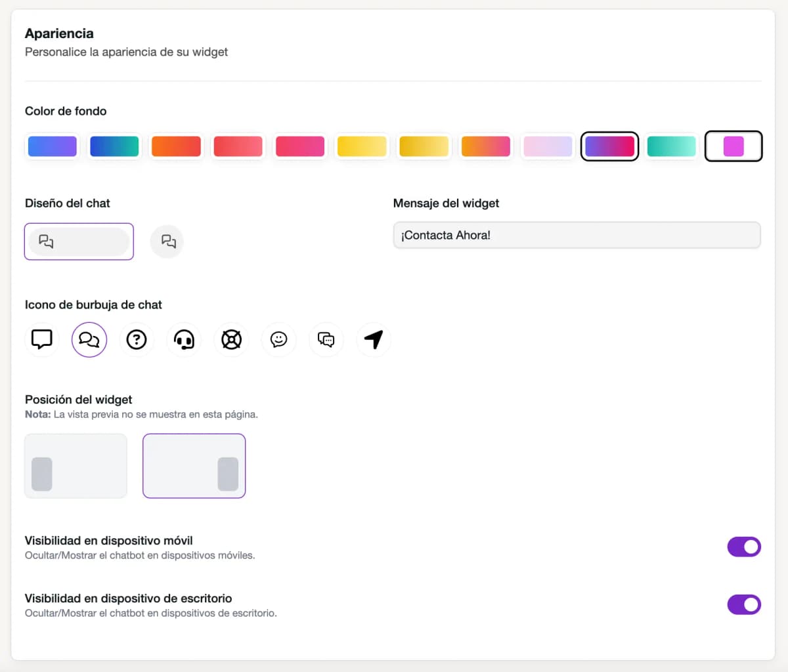Position the widget on the right
Image resolution: width=788 pixels, height=672 pixels.
tap(194, 466)
